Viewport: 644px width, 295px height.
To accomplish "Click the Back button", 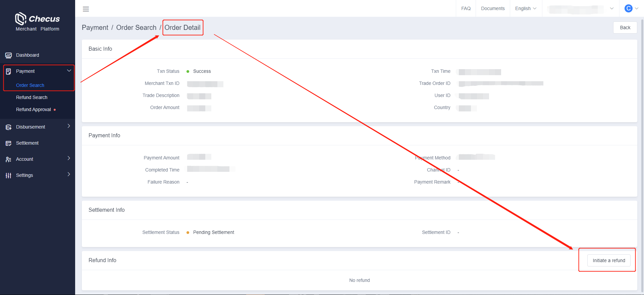I will [x=625, y=28].
